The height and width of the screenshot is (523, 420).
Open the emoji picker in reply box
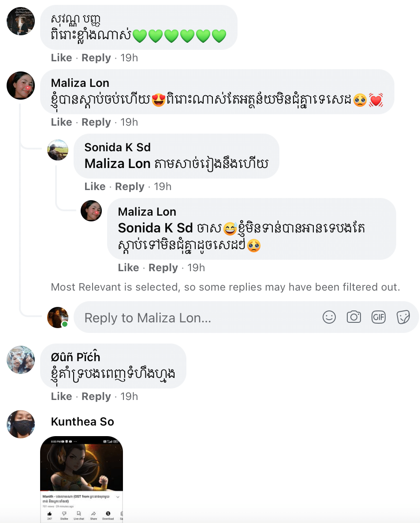[329, 317]
